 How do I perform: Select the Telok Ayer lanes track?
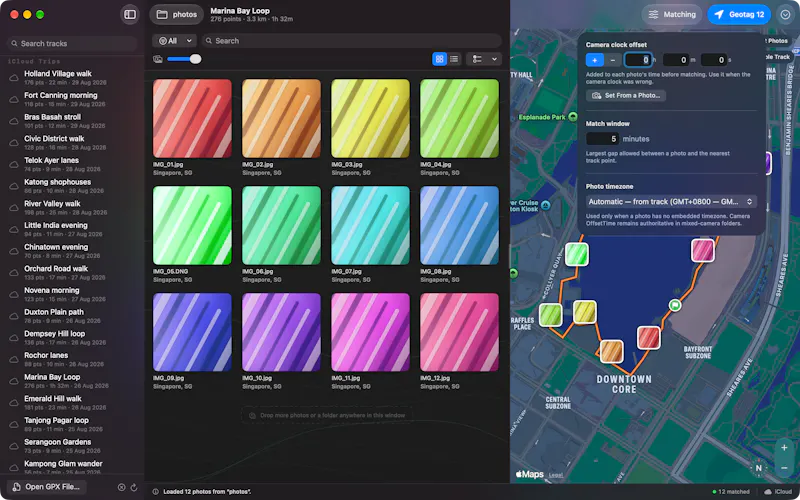(x=72, y=164)
